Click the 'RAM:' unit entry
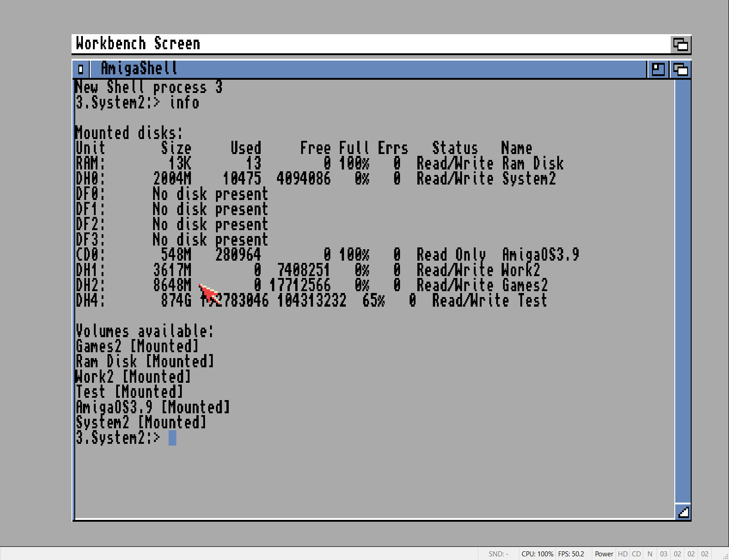Screen dimensions: 729x560 (x=90, y=164)
